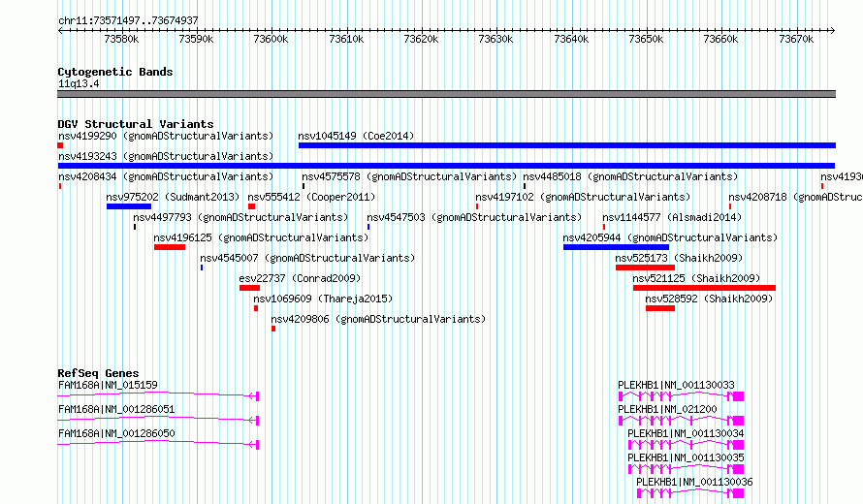Open the PLEKHB1|NM_001130033 gene label
Viewport: 863px width, 504px height.
click(676, 385)
